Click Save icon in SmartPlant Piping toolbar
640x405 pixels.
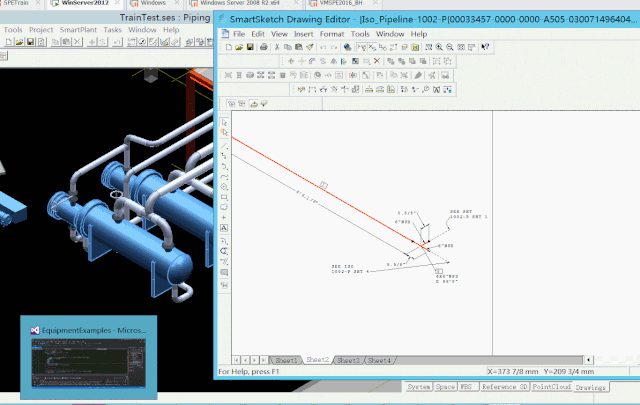coord(30,42)
